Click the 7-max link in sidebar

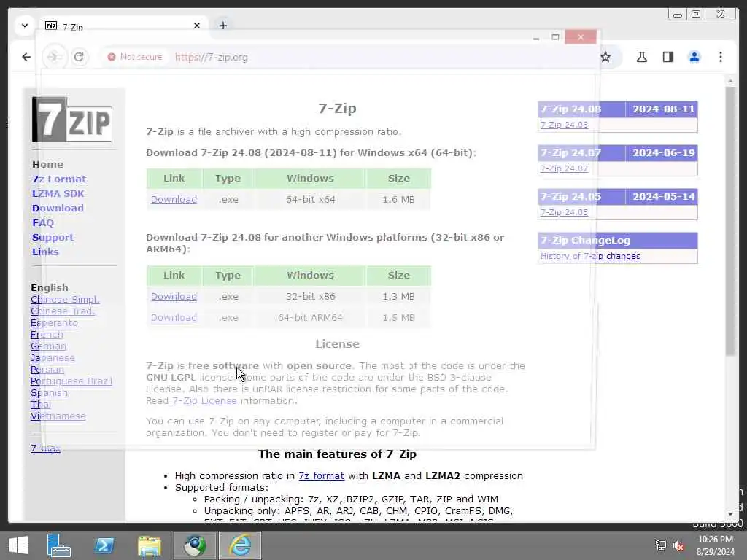(x=45, y=448)
